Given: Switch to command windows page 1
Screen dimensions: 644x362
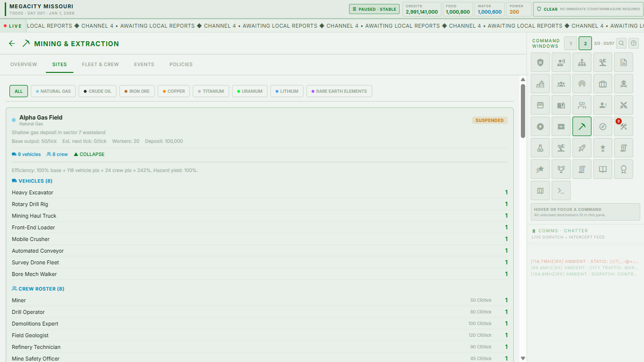Looking at the screenshot, I should pyautogui.click(x=571, y=43).
